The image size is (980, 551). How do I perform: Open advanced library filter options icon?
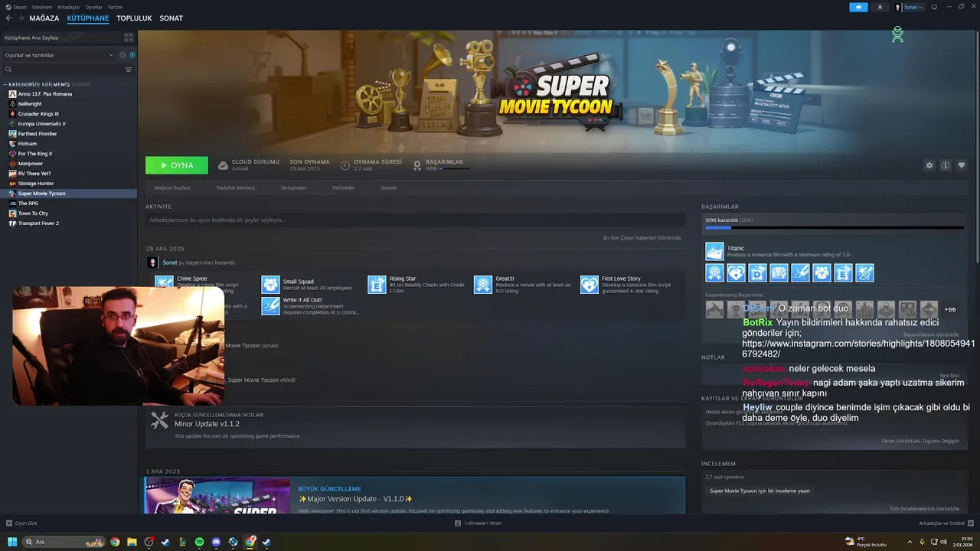tap(129, 70)
